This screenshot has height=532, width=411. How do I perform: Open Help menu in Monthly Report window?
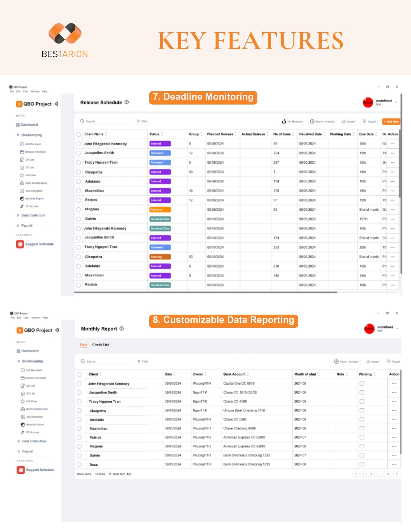click(x=45, y=318)
